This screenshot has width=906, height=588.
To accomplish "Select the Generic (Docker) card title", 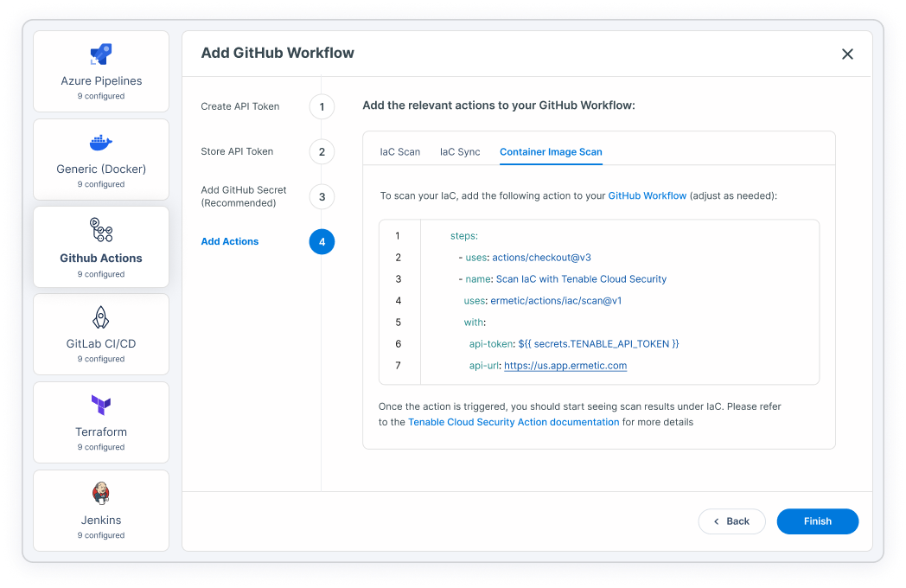I will pos(101,169).
